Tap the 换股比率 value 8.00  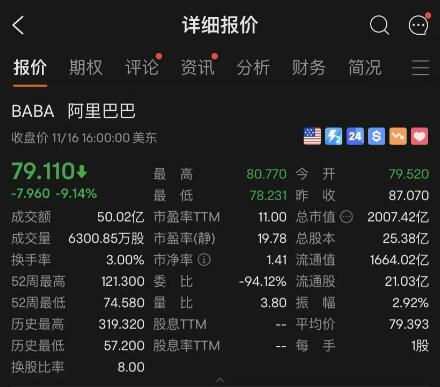[131, 367]
